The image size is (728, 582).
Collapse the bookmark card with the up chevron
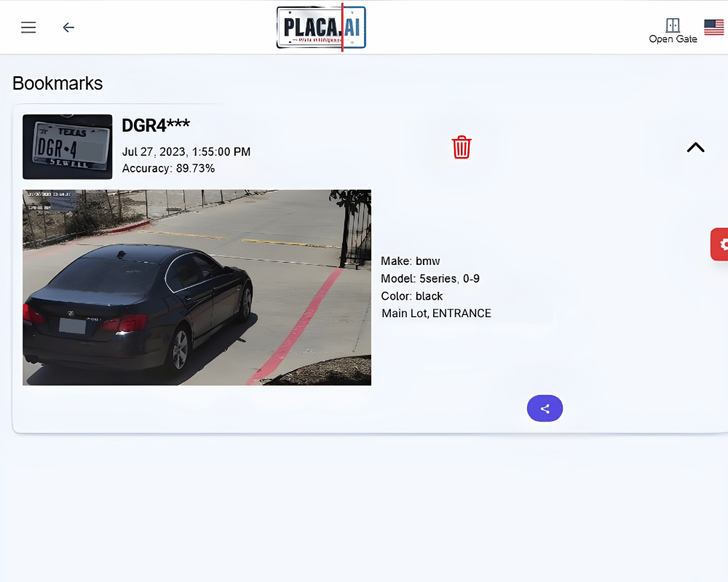[x=695, y=147]
